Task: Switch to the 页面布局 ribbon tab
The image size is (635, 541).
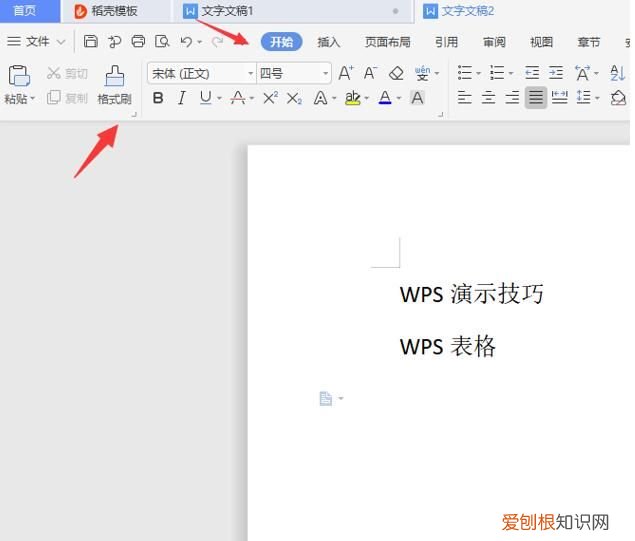Action: (x=388, y=42)
